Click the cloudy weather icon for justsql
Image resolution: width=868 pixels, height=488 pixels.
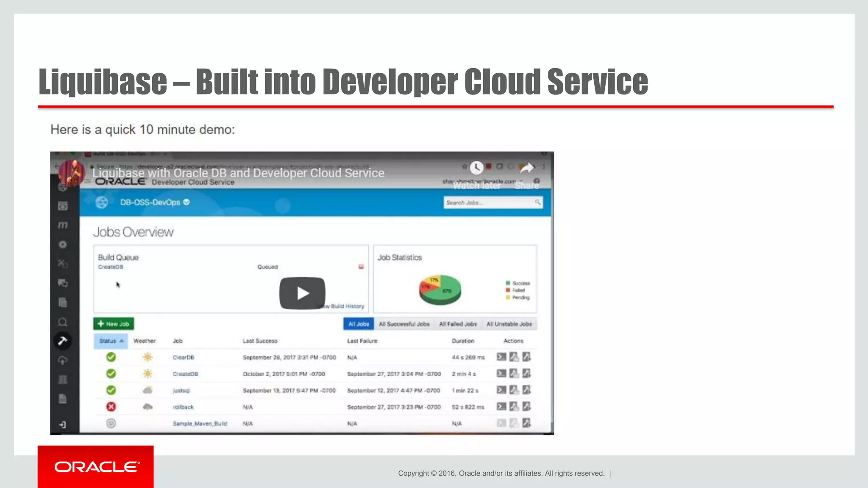click(x=147, y=390)
